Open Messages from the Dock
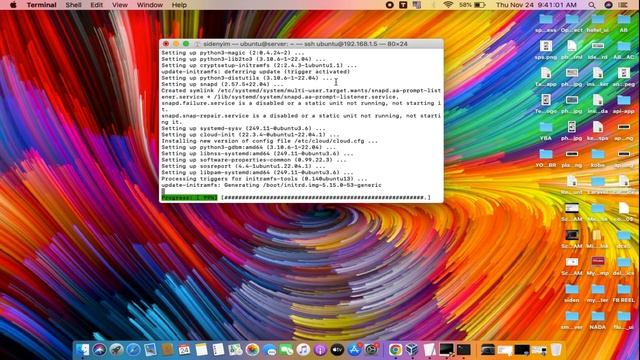This screenshot has width=640, height=360. pyautogui.click(x=269, y=350)
